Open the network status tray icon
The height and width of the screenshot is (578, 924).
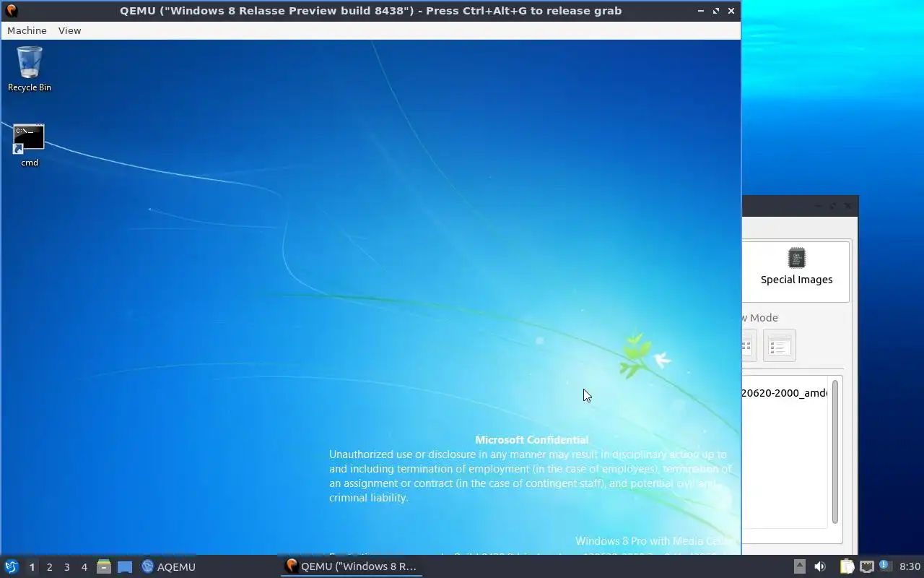[x=867, y=566]
